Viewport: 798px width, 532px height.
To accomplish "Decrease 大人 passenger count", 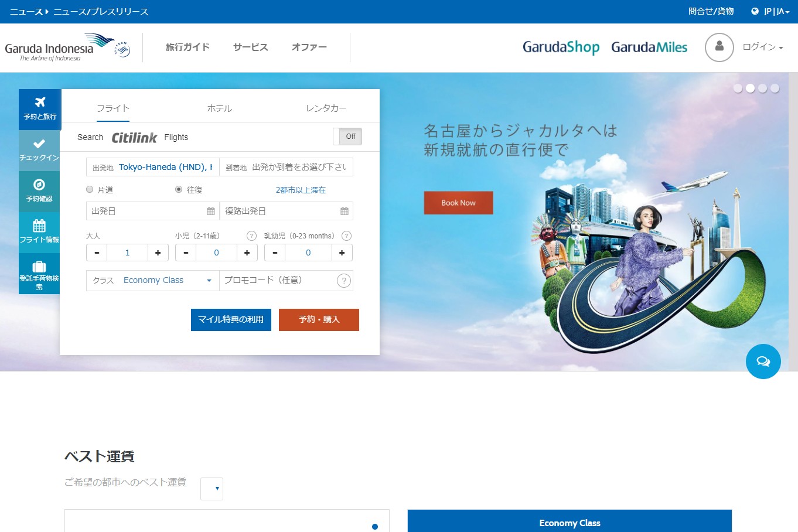I will (x=97, y=253).
